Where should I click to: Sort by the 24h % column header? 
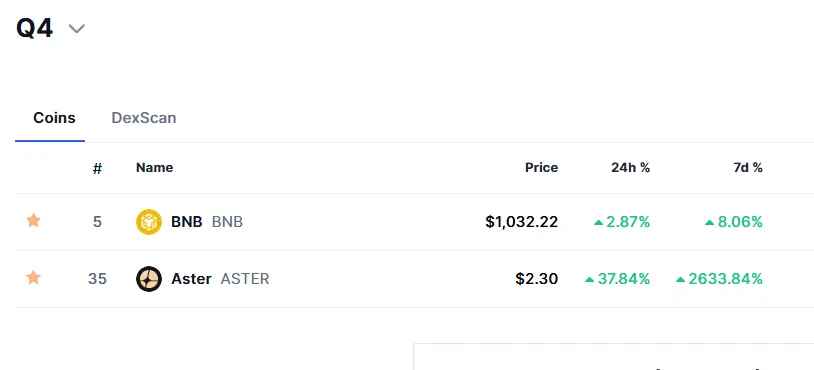click(631, 168)
